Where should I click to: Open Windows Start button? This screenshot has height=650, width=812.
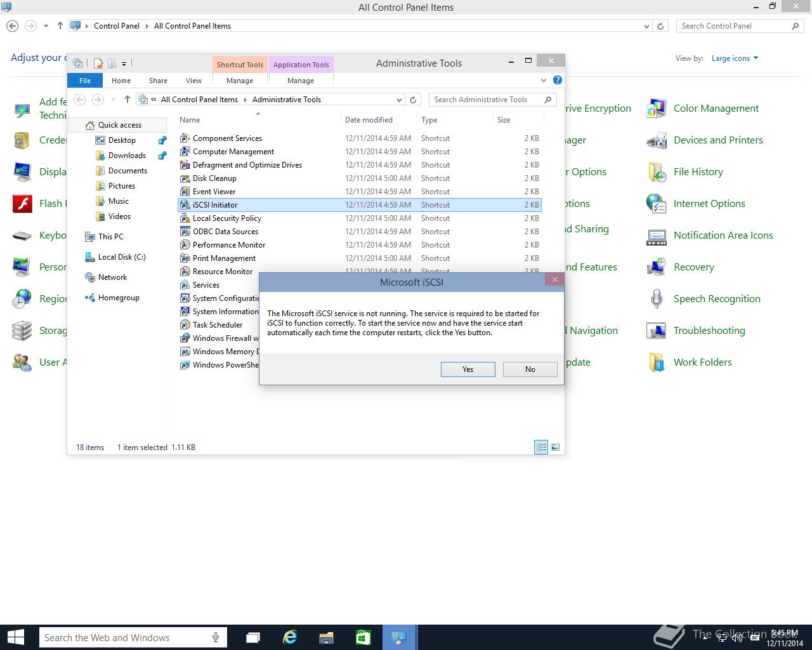point(16,637)
